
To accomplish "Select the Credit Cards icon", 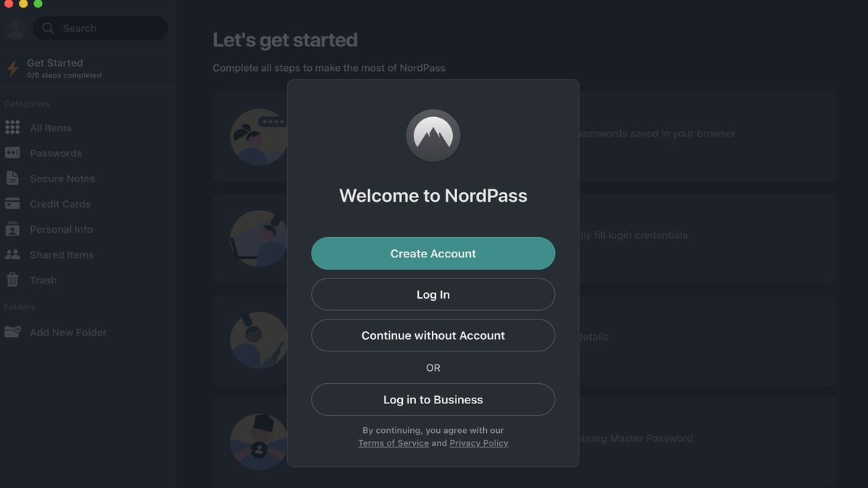I will [x=13, y=203].
